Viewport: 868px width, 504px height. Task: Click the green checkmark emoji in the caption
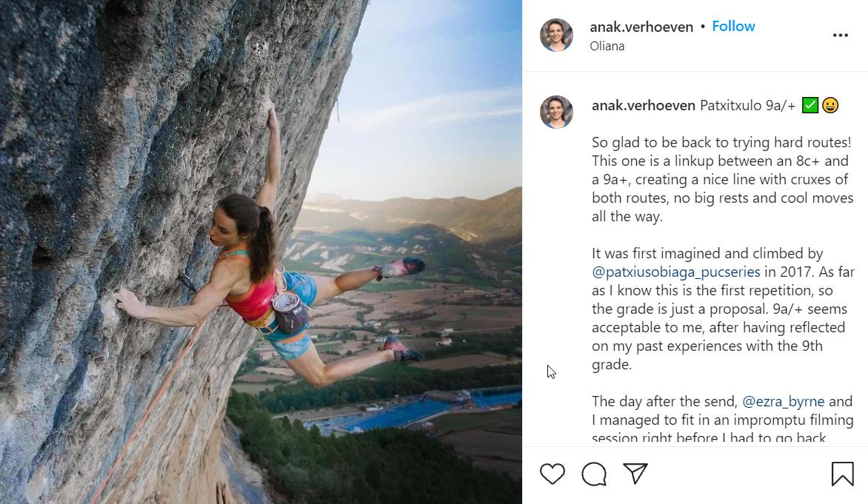pos(811,106)
